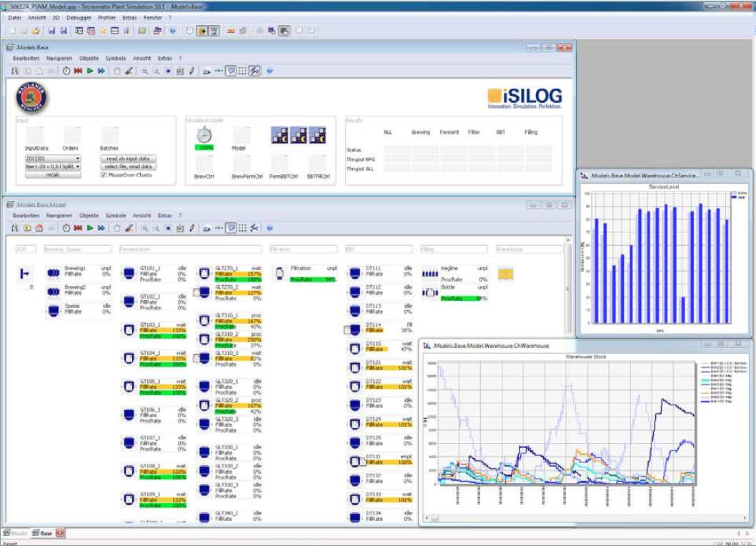Screen dimensions: 756x546
Task: Click the recalc button
Action: pos(53,174)
